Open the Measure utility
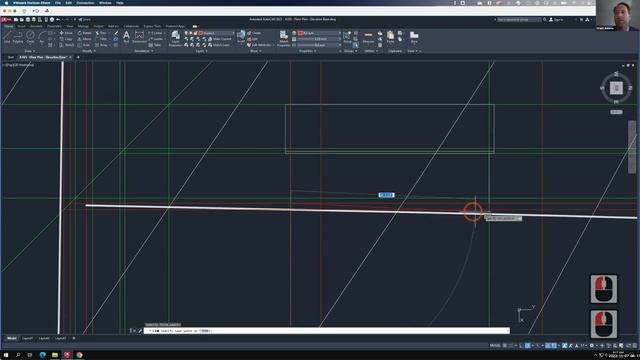640x360 pixels. coord(368,37)
